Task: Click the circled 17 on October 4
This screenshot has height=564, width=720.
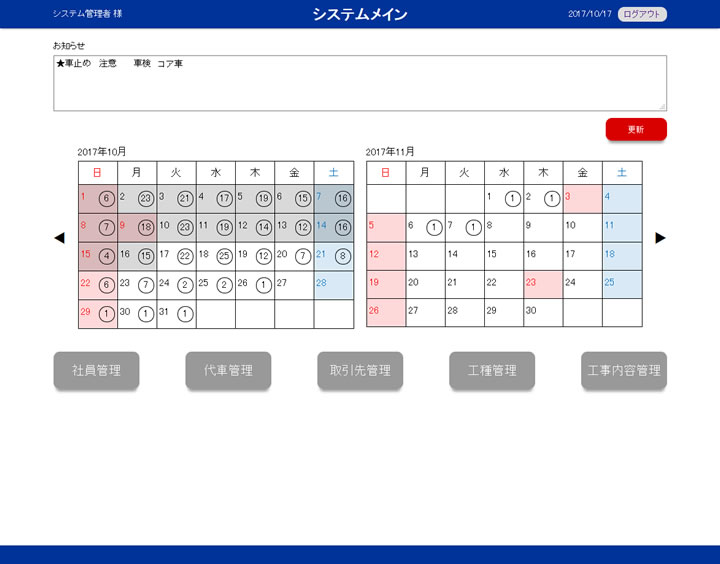Action: pyautogui.click(x=225, y=199)
